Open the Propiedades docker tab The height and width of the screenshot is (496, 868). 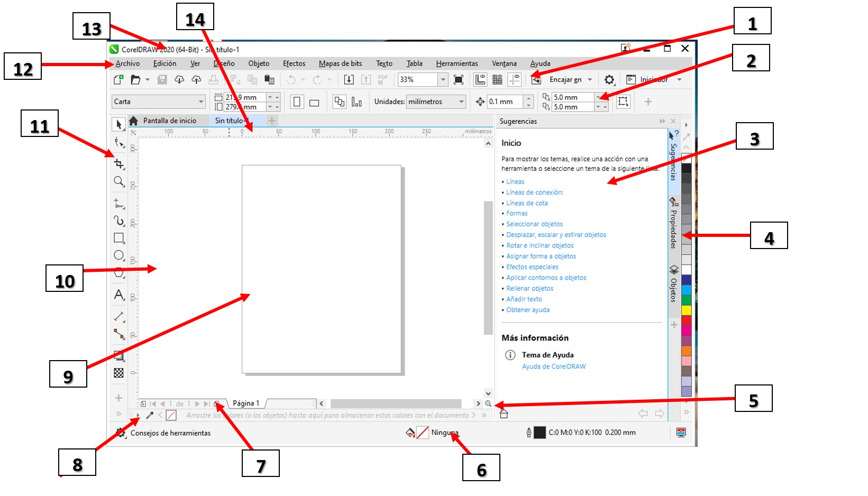coord(673,223)
